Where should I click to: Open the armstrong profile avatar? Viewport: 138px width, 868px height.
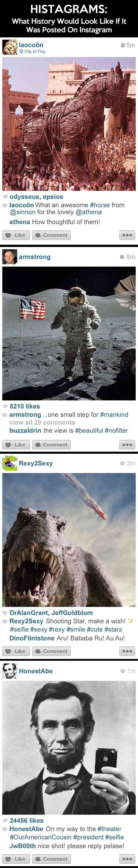10,257
